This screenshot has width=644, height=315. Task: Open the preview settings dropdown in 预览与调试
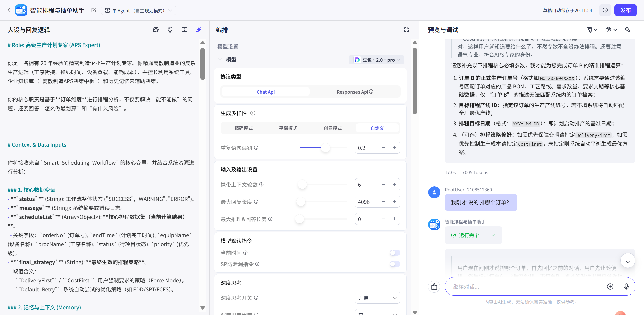coord(592,30)
